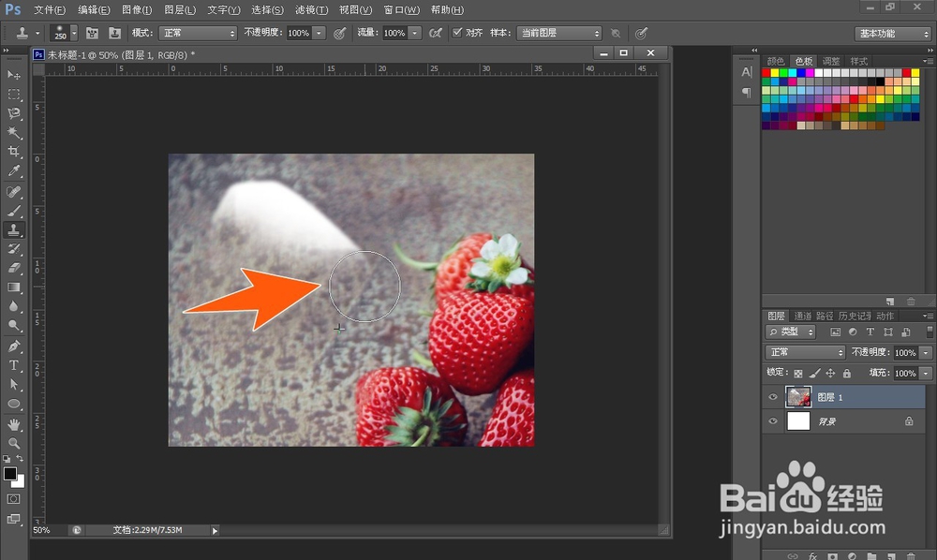Select the Eyedropper tool
The height and width of the screenshot is (560, 937).
click(13, 171)
